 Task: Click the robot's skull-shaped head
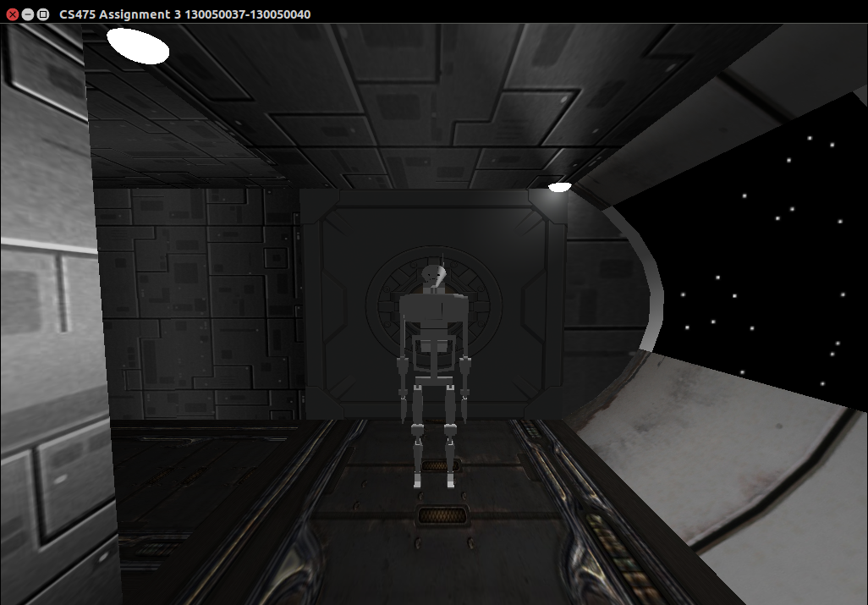[x=433, y=275]
